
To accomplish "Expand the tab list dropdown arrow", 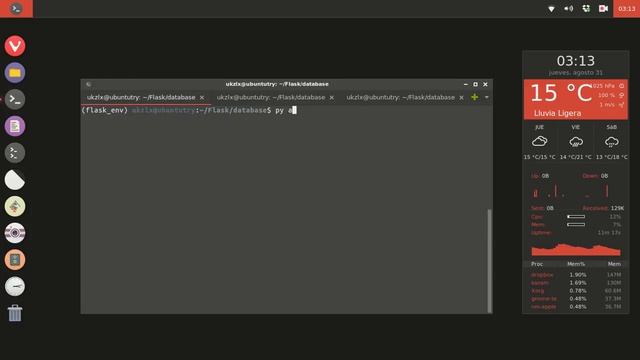I will tap(487, 97).
